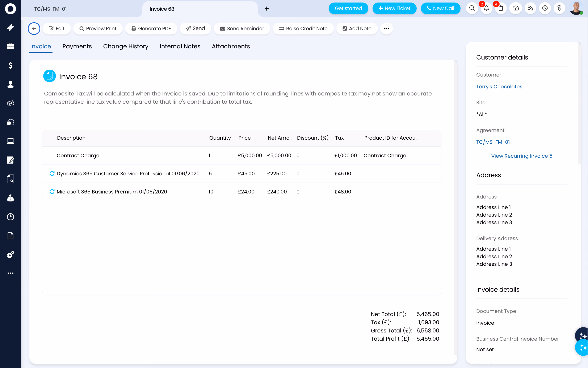The width and height of the screenshot is (588, 368).
Task: Open Terry's Chocolates customer link
Action: [x=499, y=86]
